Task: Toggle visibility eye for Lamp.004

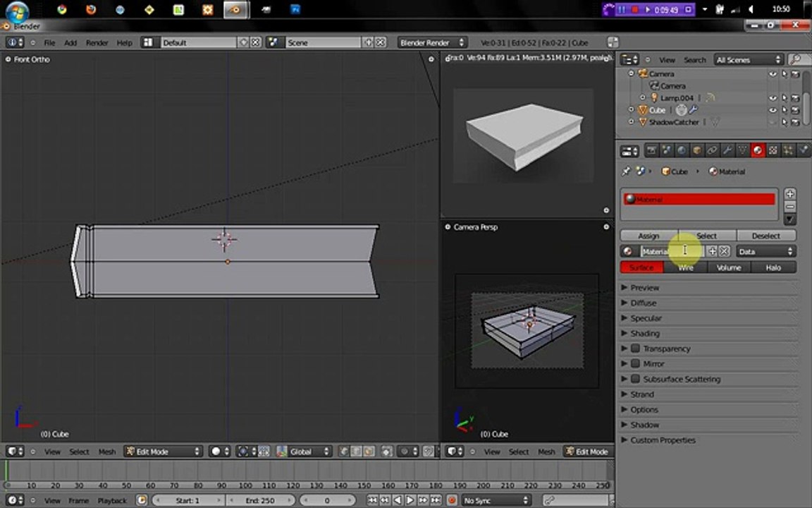Action: pyautogui.click(x=773, y=98)
